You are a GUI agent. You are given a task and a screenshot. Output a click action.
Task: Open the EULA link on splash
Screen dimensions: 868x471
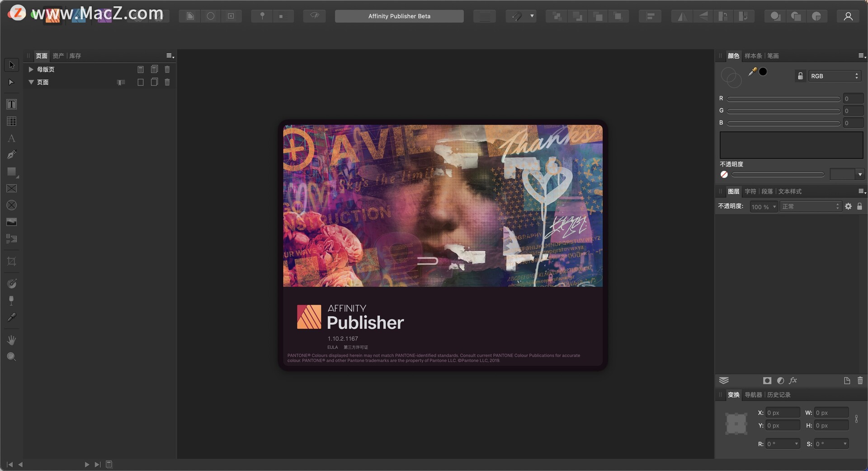(x=332, y=347)
